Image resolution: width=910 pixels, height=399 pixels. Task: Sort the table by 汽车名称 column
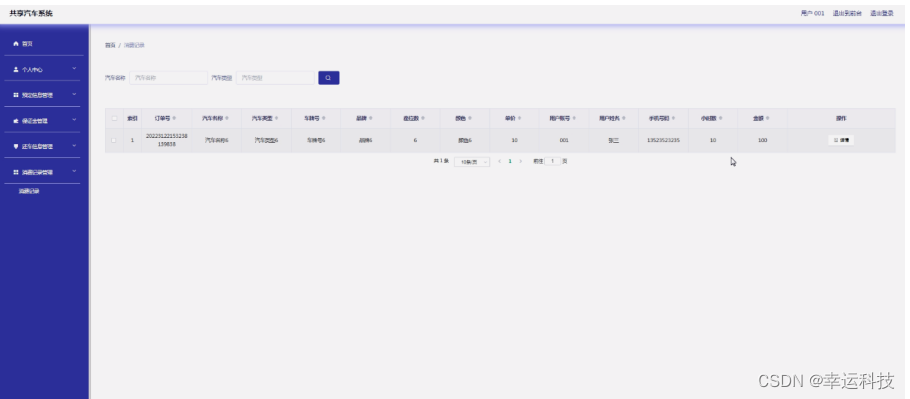coord(227,118)
